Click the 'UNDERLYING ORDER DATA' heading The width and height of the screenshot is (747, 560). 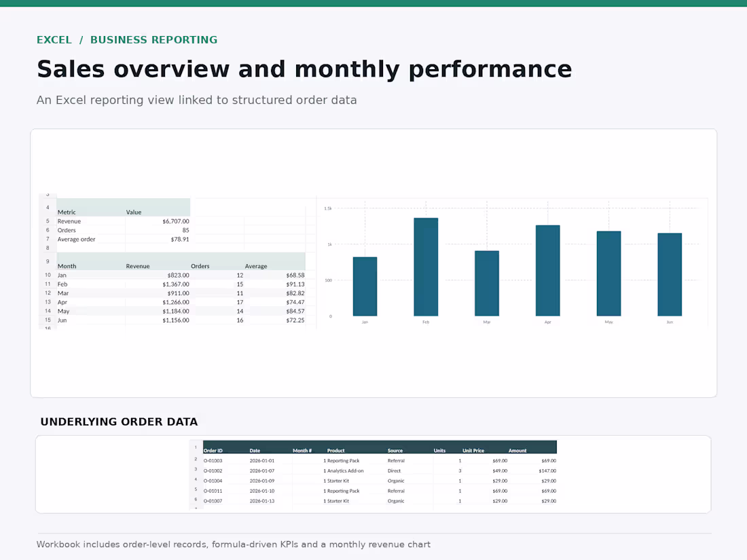[x=119, y=422]
